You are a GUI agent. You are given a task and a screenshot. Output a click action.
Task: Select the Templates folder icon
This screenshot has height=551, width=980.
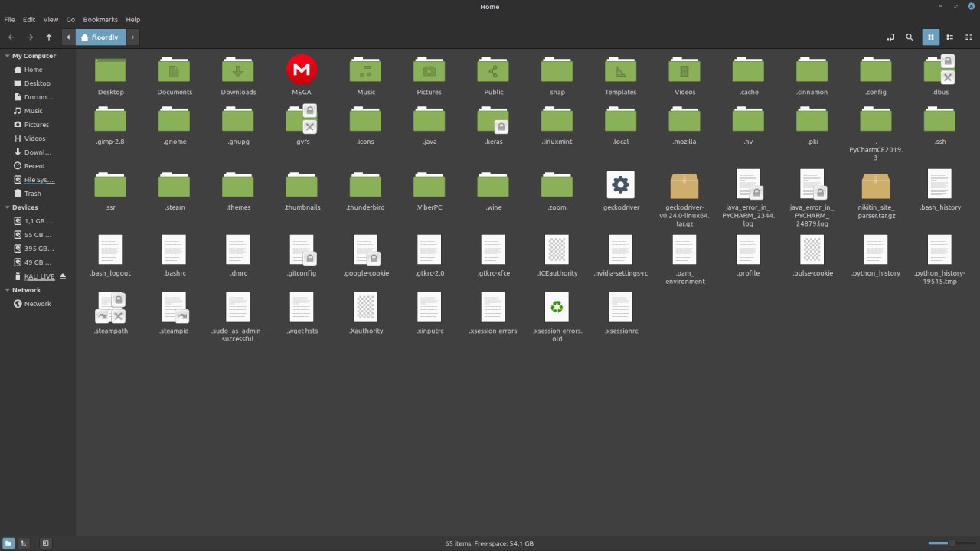[x=621, y=70]
